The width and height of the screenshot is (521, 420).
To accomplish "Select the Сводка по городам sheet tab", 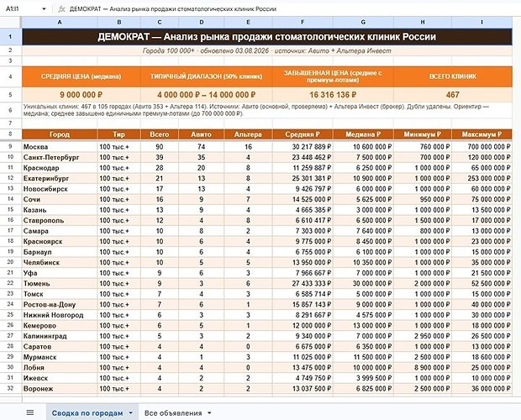I will point(87,413).
